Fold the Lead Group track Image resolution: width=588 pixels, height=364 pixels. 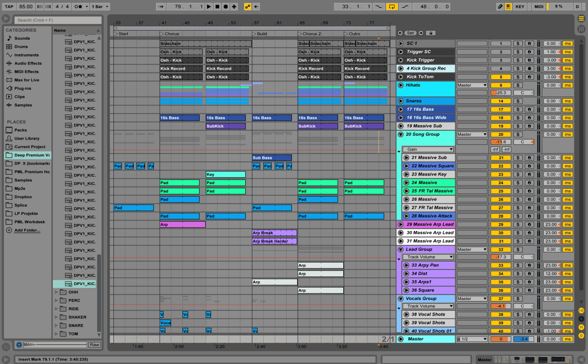pyautogui.click(x=401, y=250)
